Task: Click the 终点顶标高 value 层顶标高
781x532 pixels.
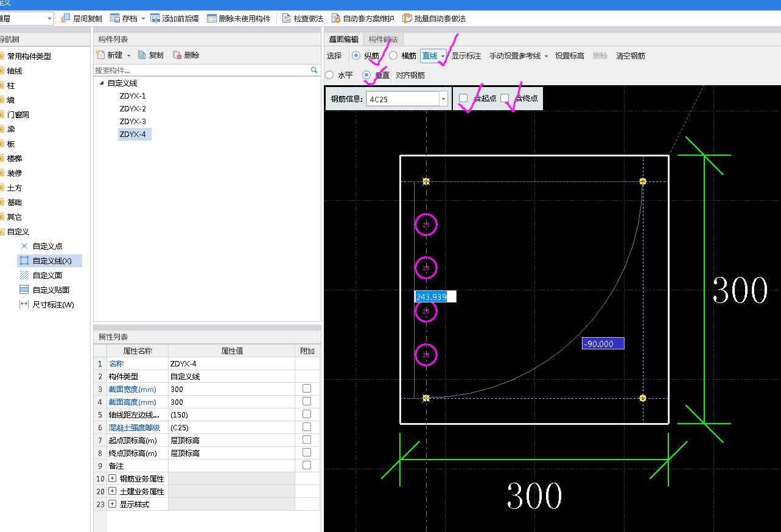Action: point(231,453)
